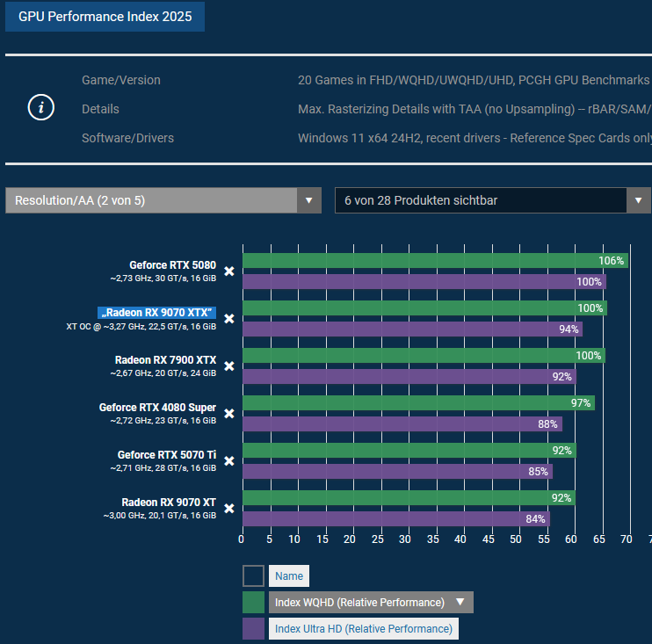
Task: Click the Name sort button
Action: point(289,575)
